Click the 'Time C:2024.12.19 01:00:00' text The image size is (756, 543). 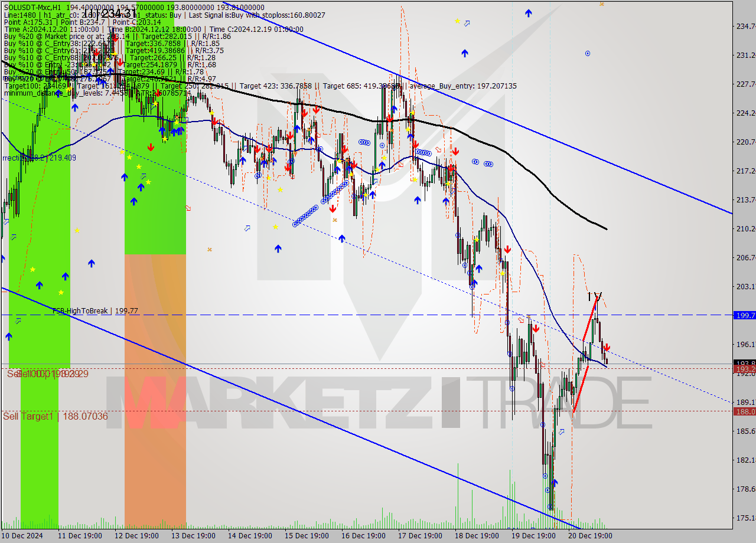coord(256,29)
